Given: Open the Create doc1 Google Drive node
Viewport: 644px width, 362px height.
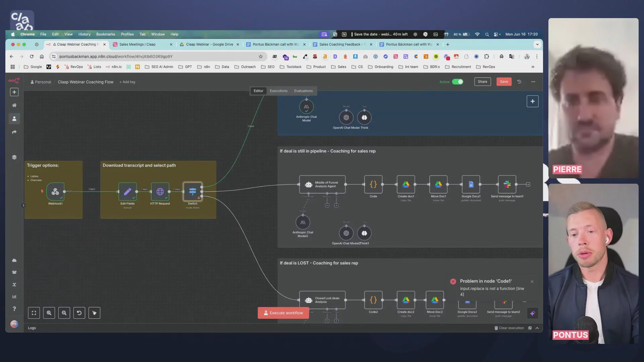Looking at the screenshot, I should point(406,184).
